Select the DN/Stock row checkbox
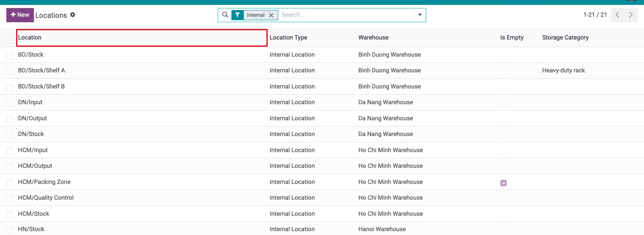The width and height of the screenshot is (644, 235). coord(10,135)
